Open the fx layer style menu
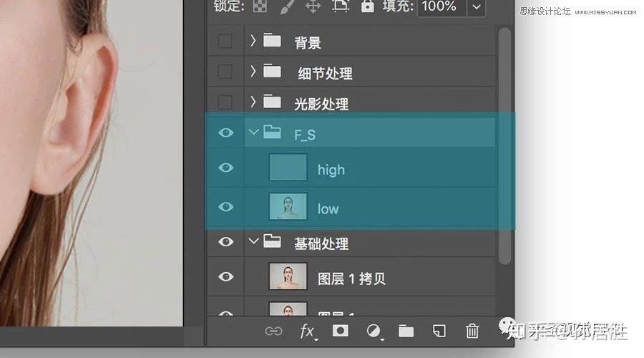This screenshot has width=644, height=358. point(308,332)
